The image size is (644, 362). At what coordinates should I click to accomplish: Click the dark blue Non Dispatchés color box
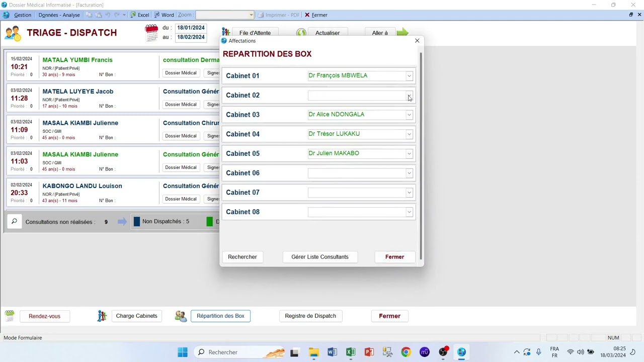[137, 222]
